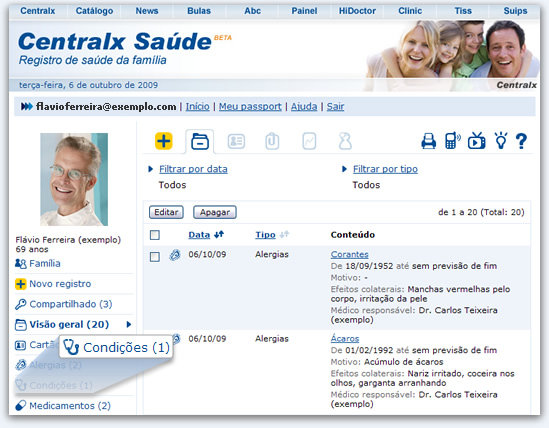Open the Clinic top menu item
The image size is (549, 428).
[410, 11]
